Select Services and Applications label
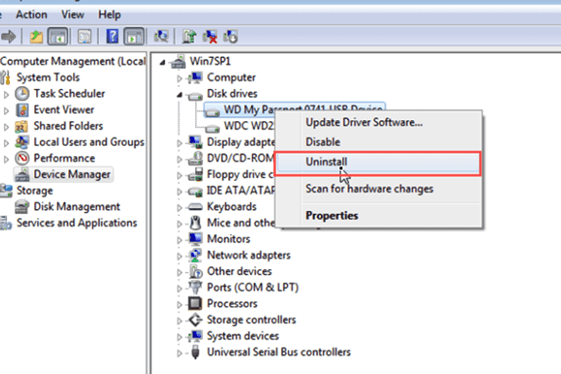This screenshot has width=561, height=374. (x=77, y=223)
